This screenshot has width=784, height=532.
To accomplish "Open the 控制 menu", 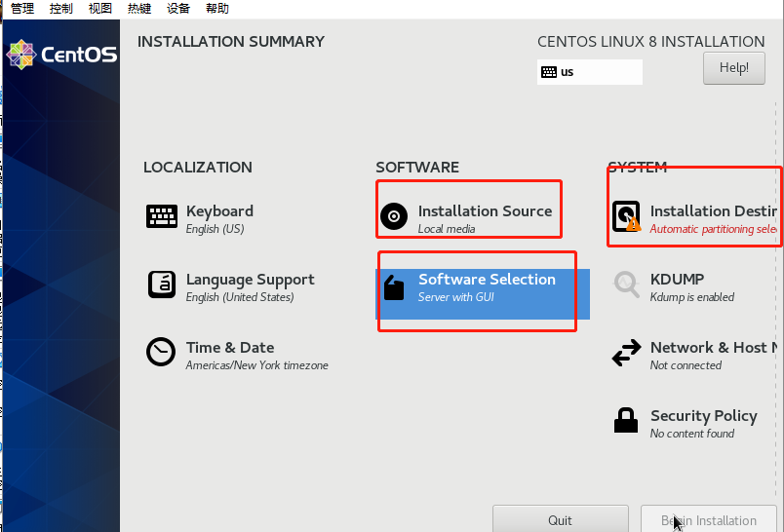I will (61, 9).
